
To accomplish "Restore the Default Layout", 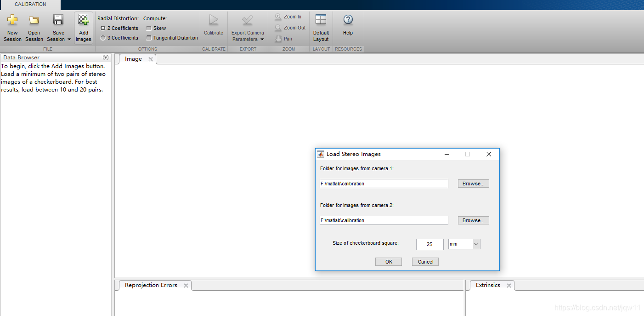I will [x=321, y=28].
